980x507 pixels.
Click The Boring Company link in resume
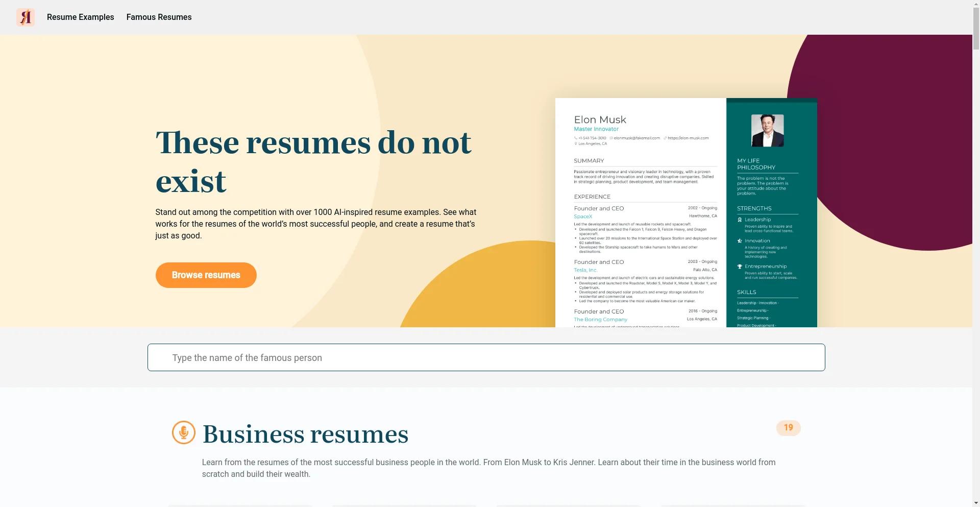pyautogui.click(x=601, y=320)
